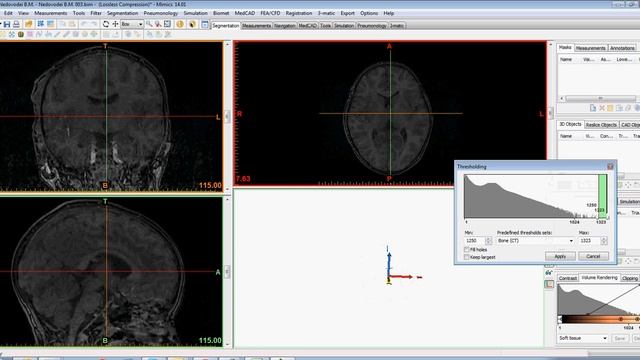The image size is (640, 360).
Task: Switch to the Reslice Objects tab
Action: coord(601,125)
